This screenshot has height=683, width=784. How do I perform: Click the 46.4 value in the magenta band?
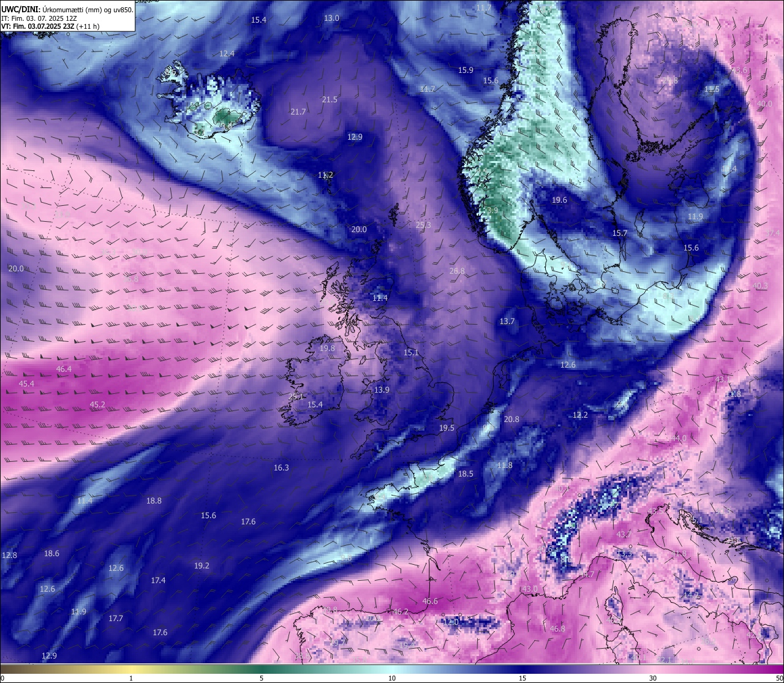click(x=64, y=369)
